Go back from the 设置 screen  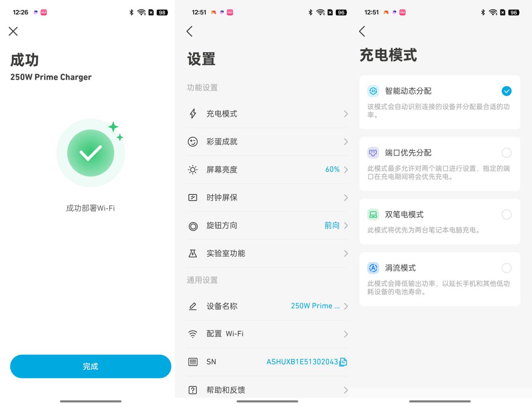[190, 31]
